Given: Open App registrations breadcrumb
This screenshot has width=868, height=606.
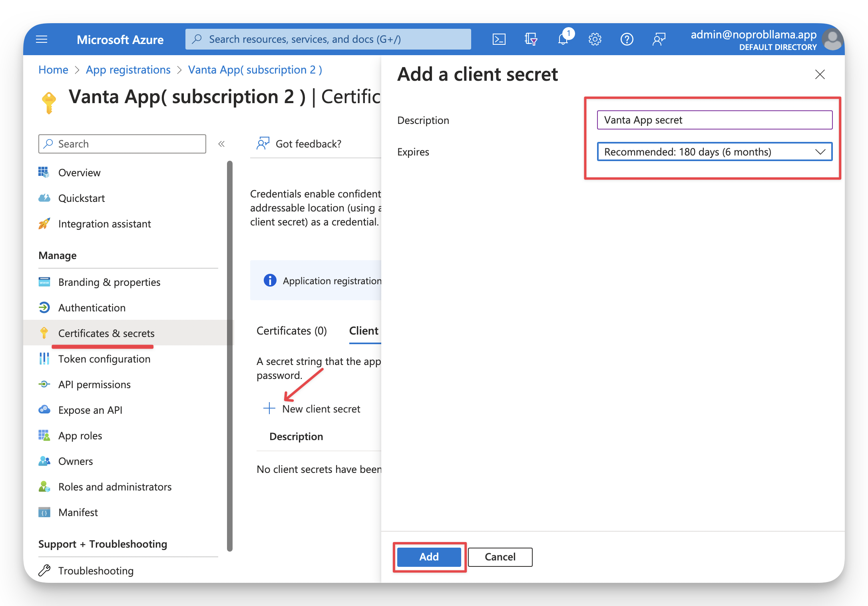Looking at the screenshot, I should pos(128,70).
